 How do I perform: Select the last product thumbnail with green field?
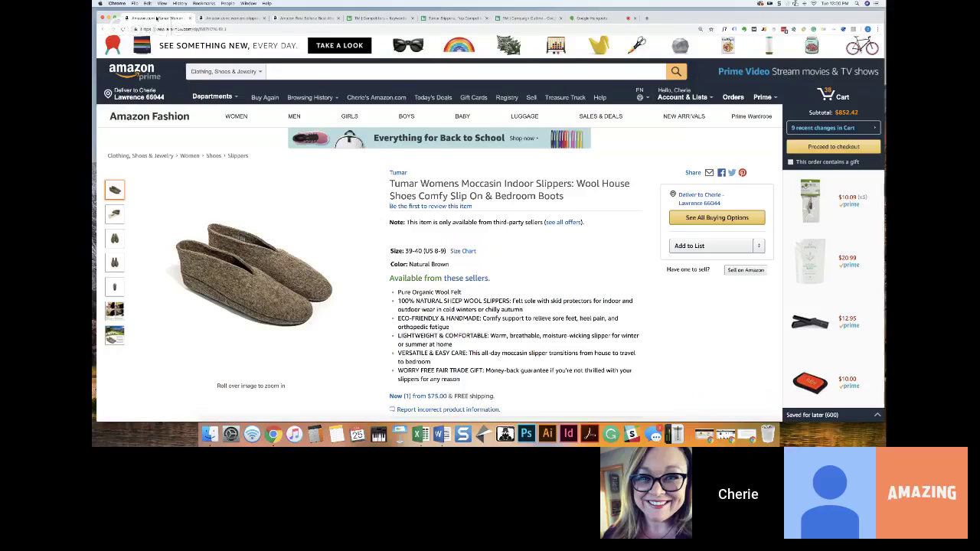[115, 335]
